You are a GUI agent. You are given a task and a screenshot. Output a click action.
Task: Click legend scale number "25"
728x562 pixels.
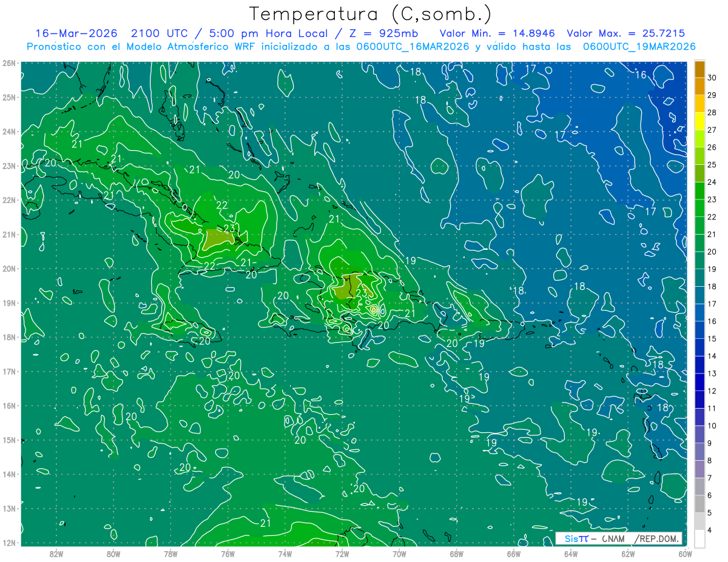711,165
